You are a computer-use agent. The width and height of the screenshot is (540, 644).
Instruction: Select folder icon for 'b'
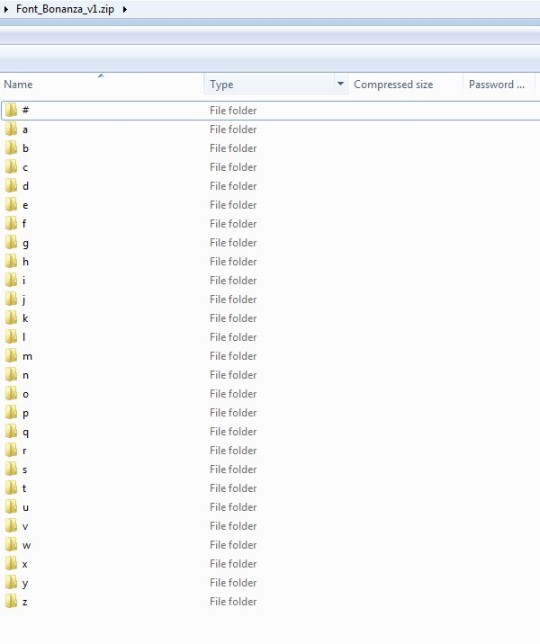tap(11, 148)
